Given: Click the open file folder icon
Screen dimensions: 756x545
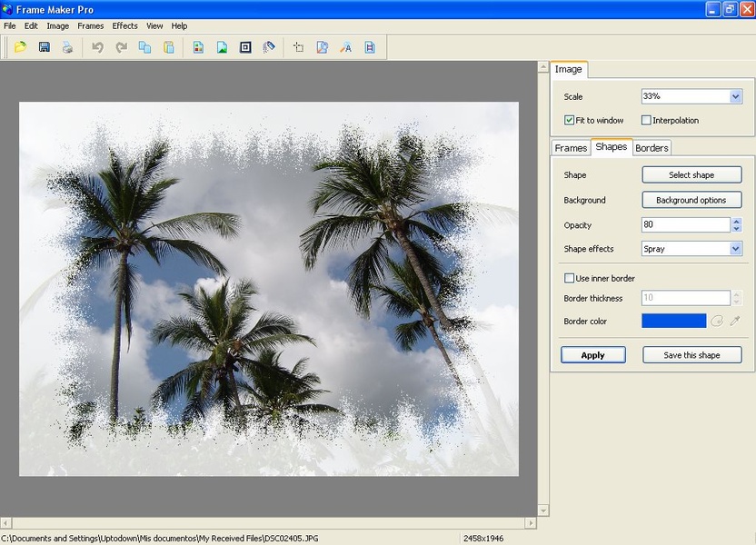Looking at the screenshot, I should pos(20,47).
